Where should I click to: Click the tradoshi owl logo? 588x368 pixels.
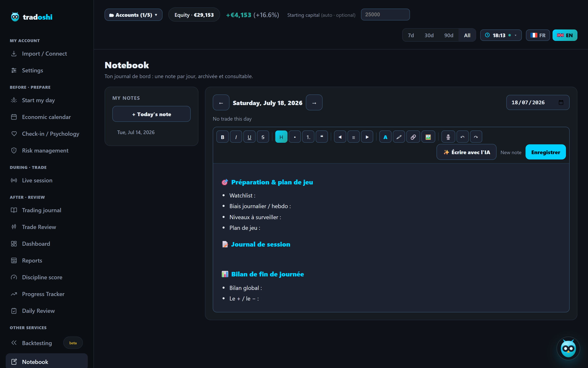(15, 17)
